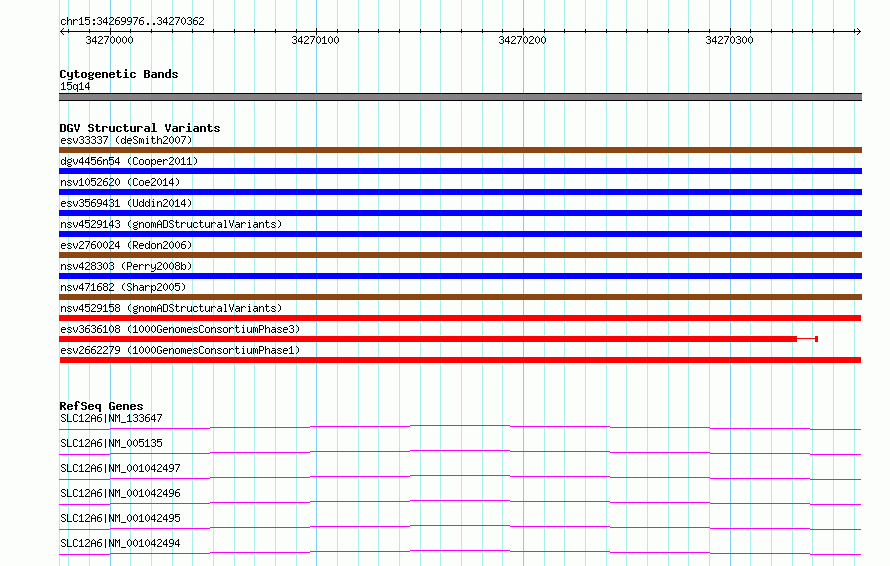Image resolution: width=890 pixels, height=566 pixels.
Task: Open SLC12A6|NM_001042494 transcript label
Action: (x=120, y=543)
